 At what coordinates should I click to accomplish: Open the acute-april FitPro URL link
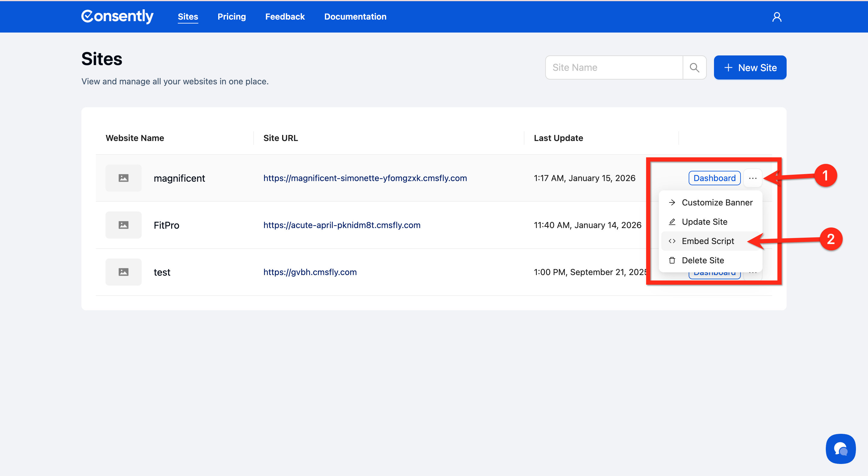pos(342,225)
